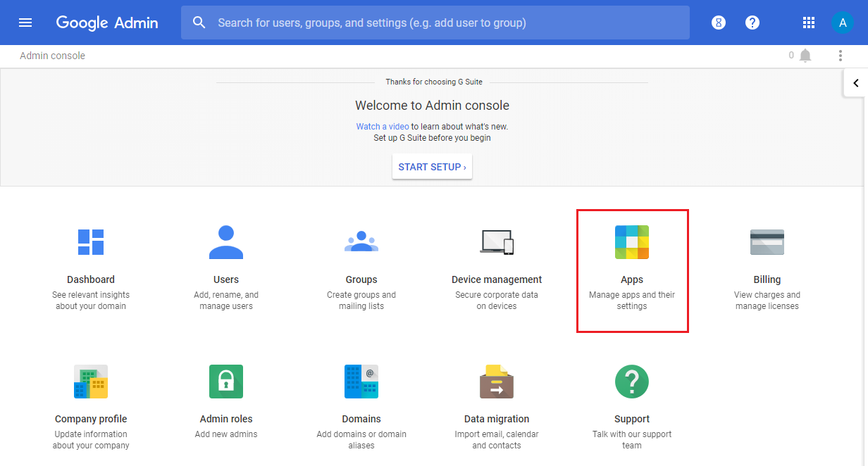Open Device management icon
868x466 pixels.
pyautogui.click(x=497, y=242)
